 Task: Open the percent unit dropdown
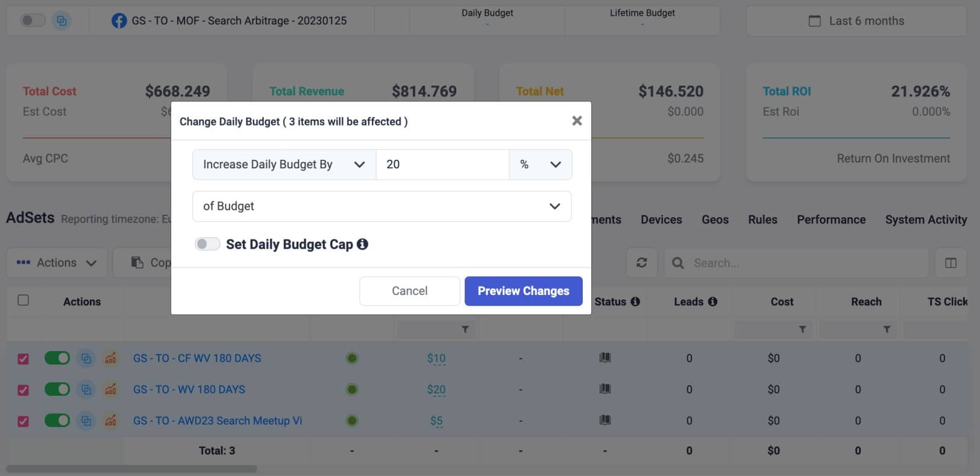pyautogui.click(x=541, y=164)
